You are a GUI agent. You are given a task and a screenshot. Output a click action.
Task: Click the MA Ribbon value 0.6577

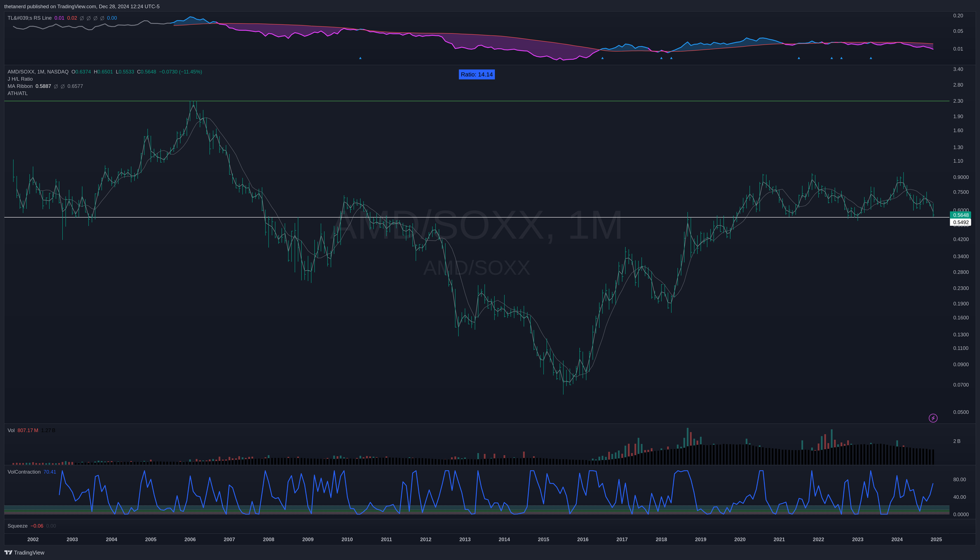75,86
